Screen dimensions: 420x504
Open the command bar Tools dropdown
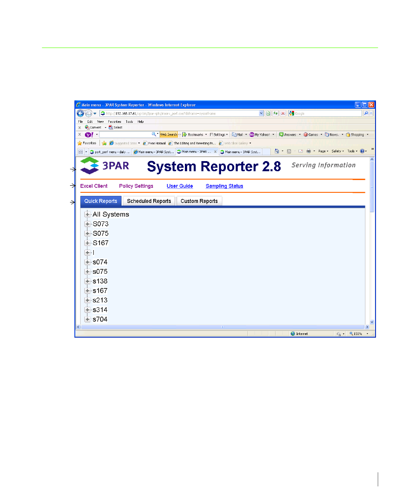[x=352, y=151]
